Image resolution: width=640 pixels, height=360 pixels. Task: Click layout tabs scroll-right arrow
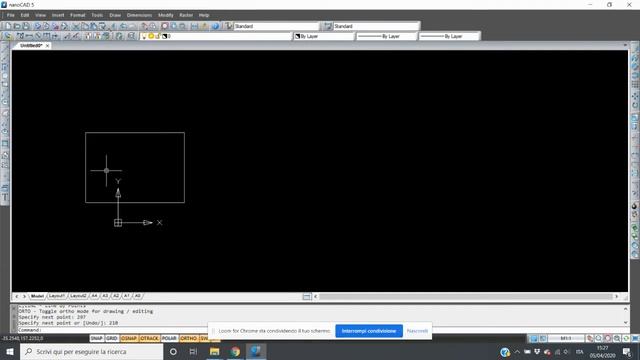[24, 296]
